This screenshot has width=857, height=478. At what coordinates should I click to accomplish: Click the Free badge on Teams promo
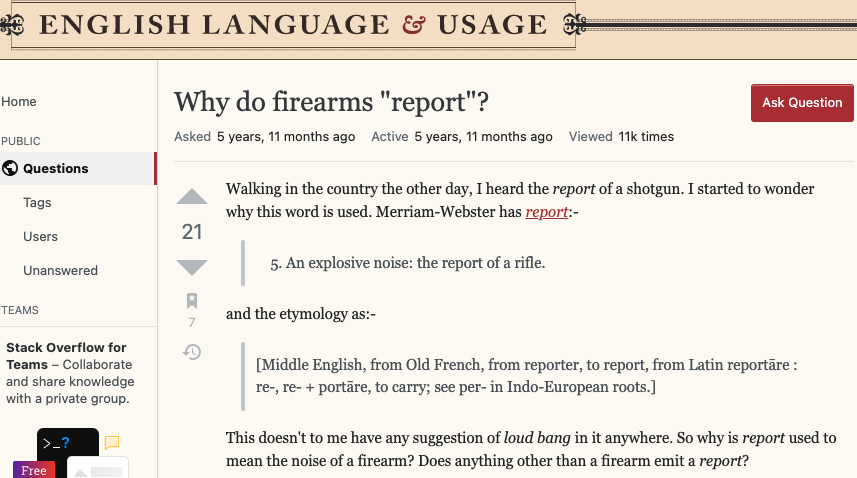point(34,470)
